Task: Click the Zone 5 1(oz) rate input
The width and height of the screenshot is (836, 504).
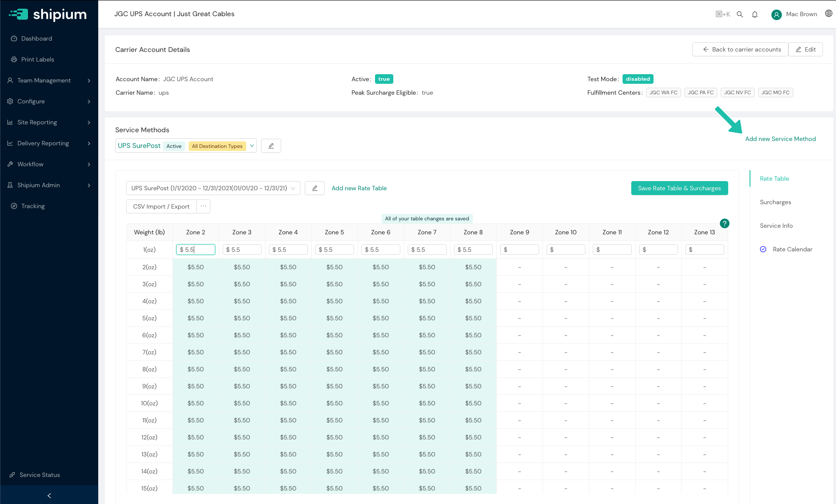Action: (x=334, y=250)
